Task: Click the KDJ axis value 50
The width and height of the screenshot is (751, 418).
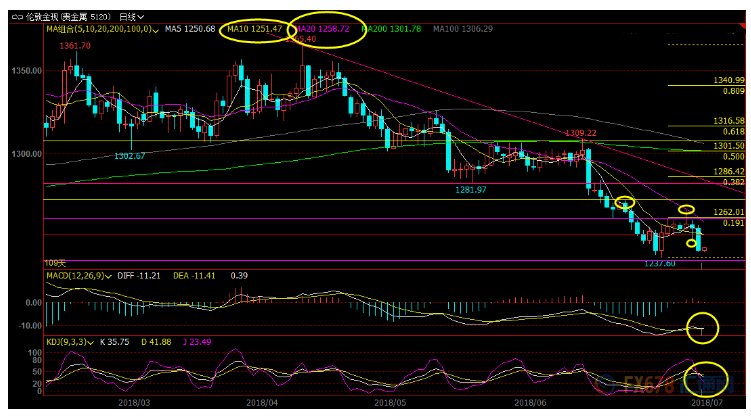Action: [x=37, y=372]
